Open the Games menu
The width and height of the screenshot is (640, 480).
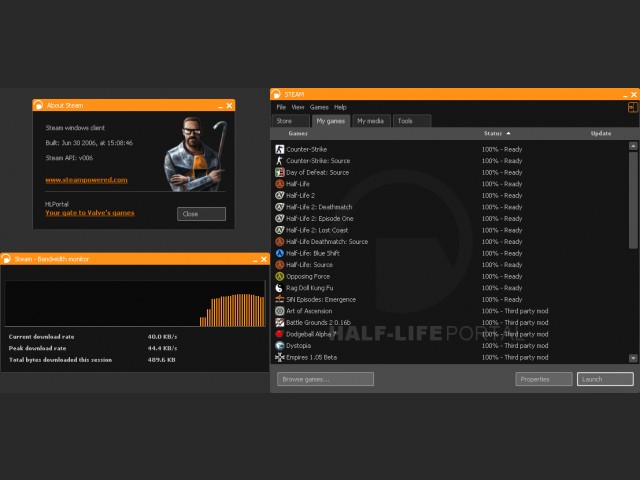[x=319, y=107]
